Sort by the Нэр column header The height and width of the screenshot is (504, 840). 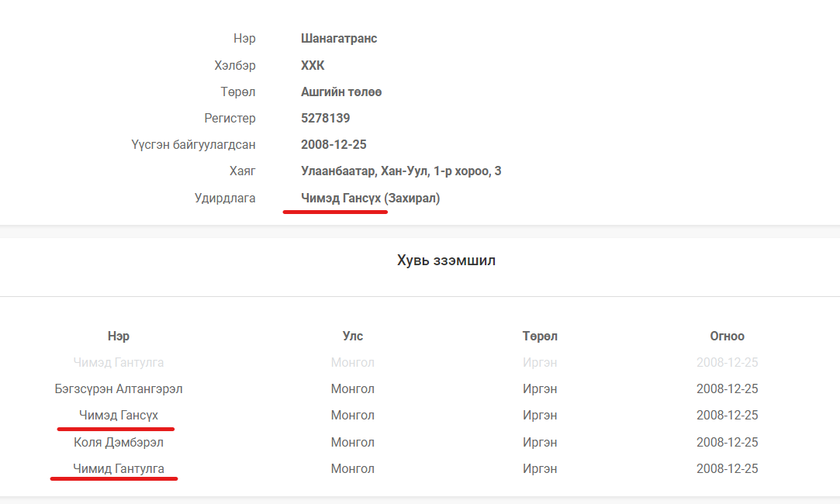[119, 337]
